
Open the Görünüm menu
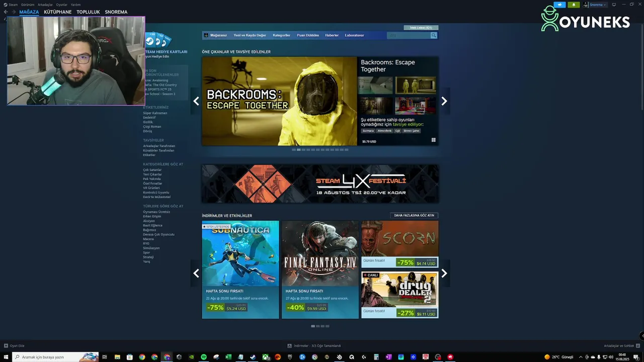(28, 5)
